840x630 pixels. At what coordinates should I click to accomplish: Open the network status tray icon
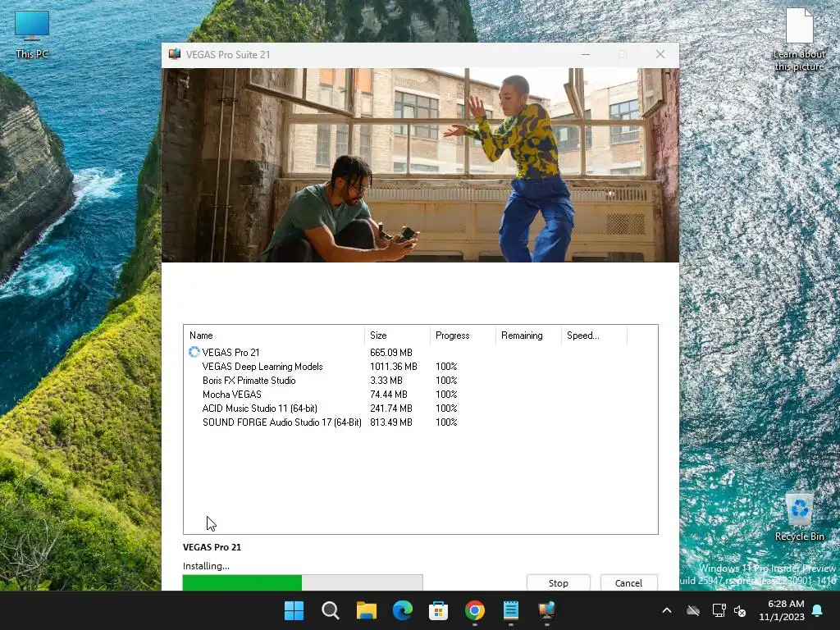[719, 610]
